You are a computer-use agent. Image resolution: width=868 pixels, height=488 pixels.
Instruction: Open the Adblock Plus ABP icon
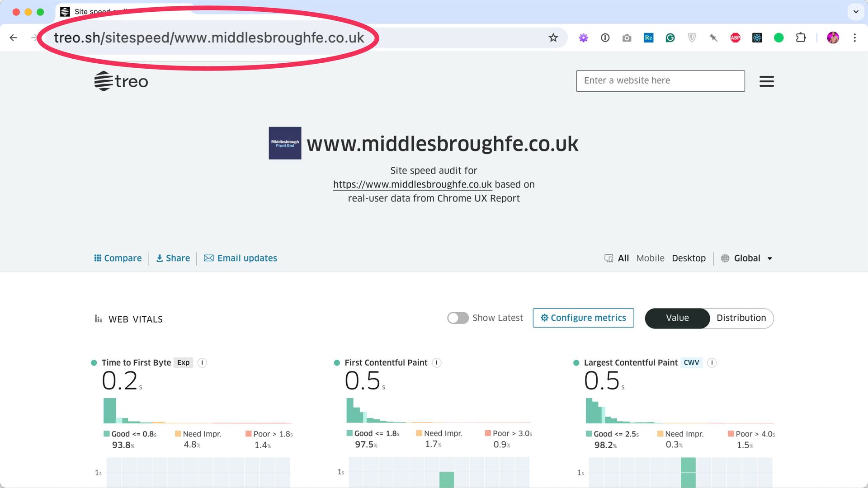point(735,38)
